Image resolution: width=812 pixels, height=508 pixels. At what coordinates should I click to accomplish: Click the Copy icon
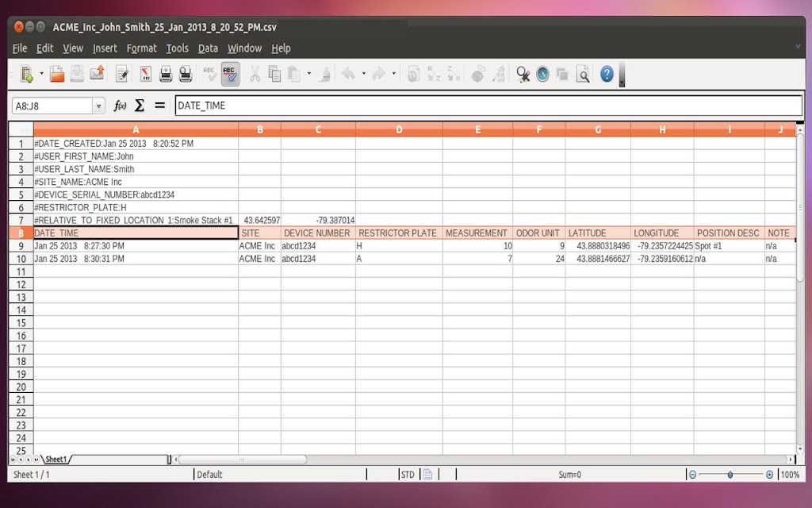pyautogui.click(x=274, y=74)
